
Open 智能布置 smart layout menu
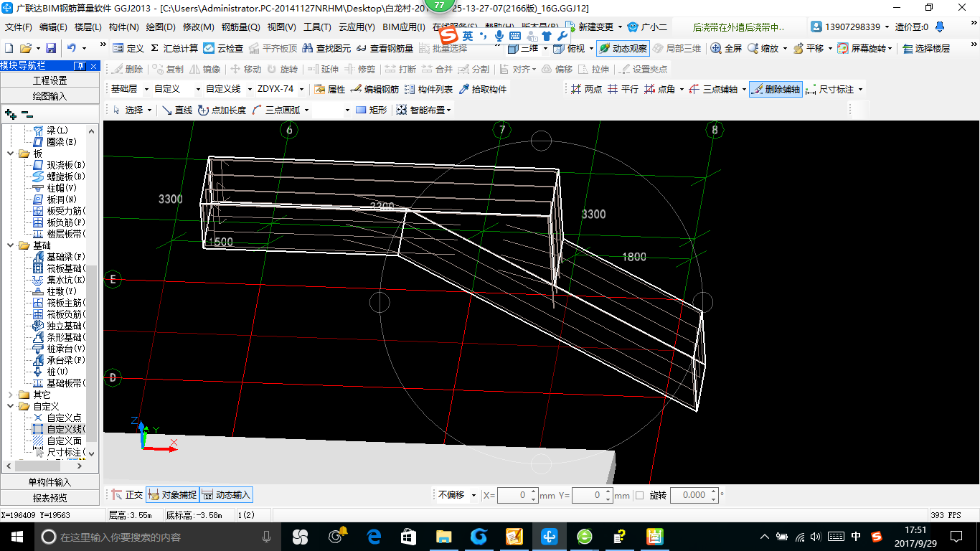point(425,110)
